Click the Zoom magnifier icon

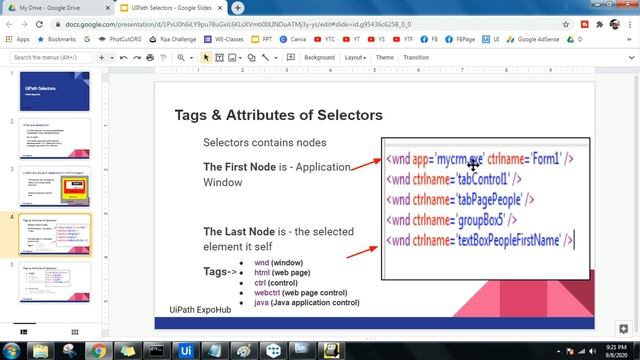pos(181,58)
